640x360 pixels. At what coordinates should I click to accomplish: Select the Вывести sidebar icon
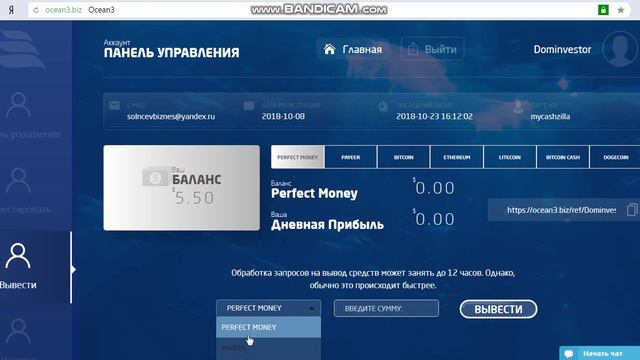coord(18,256)
